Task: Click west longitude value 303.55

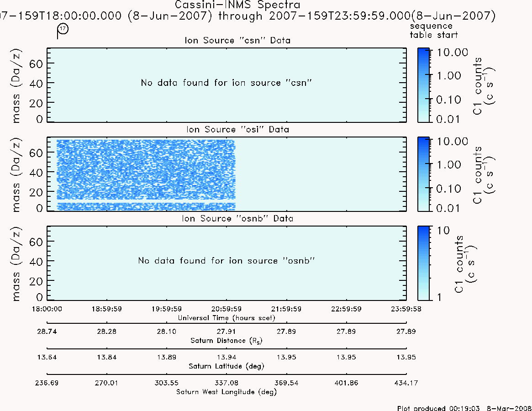Action: coord(167,383)
